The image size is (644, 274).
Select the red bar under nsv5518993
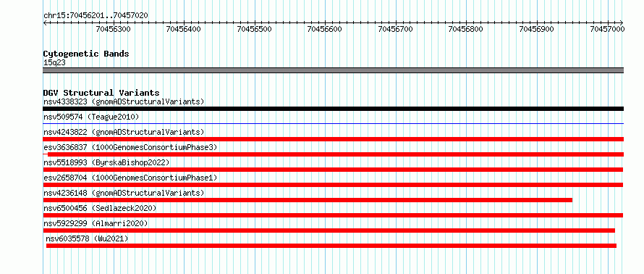[333, 170]
